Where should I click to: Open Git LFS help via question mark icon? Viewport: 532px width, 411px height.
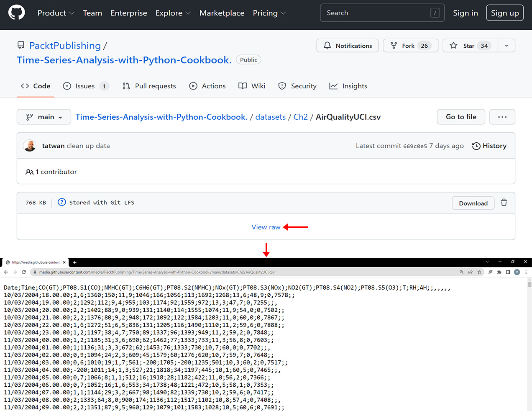pyautogui.click(x=61, y=202)
